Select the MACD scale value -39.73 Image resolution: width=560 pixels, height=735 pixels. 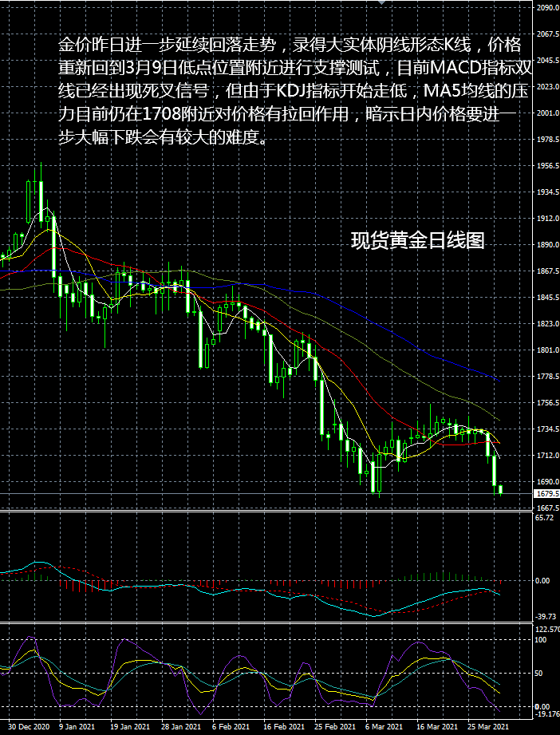(x=546, y=617)
